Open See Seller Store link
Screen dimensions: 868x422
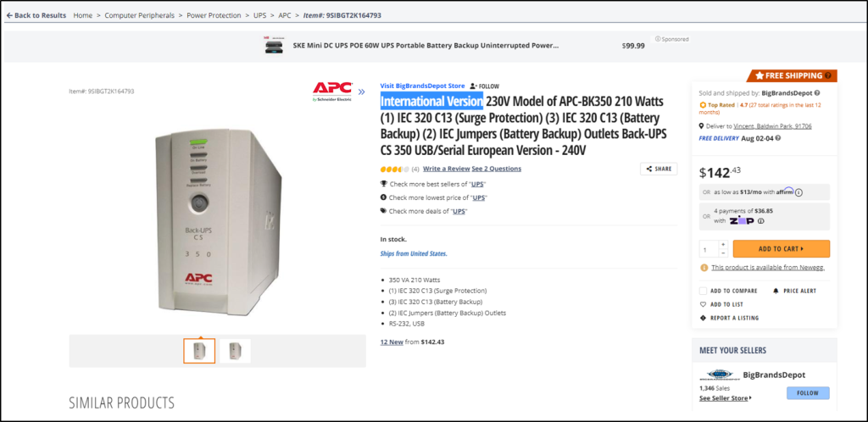click(x=726, y=398)
